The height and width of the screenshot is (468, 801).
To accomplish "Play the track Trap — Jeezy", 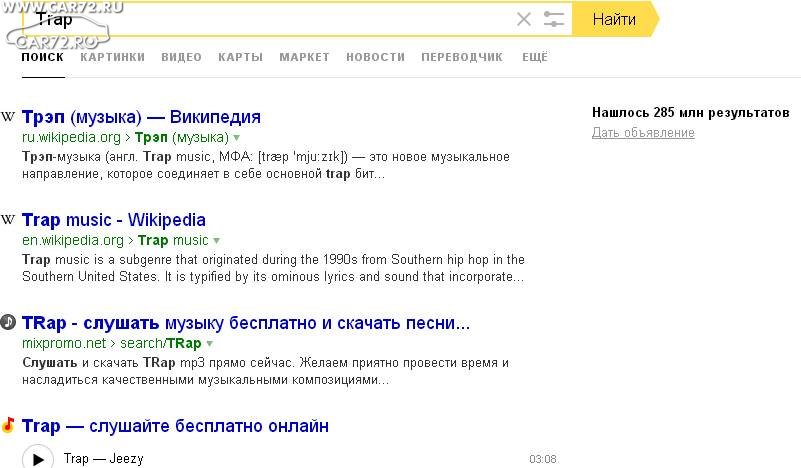I will (x=38, y=459).
